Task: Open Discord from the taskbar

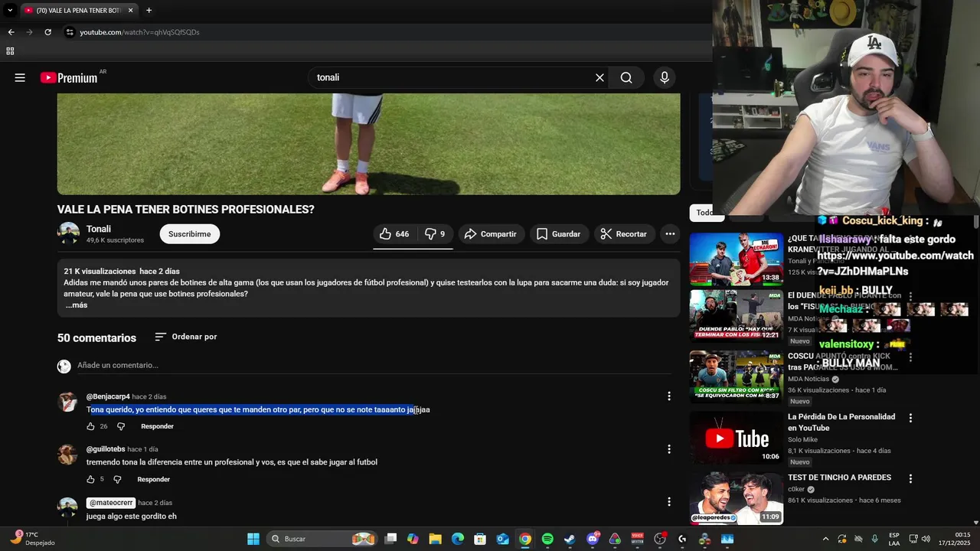Action: click(x=593, y=539)
